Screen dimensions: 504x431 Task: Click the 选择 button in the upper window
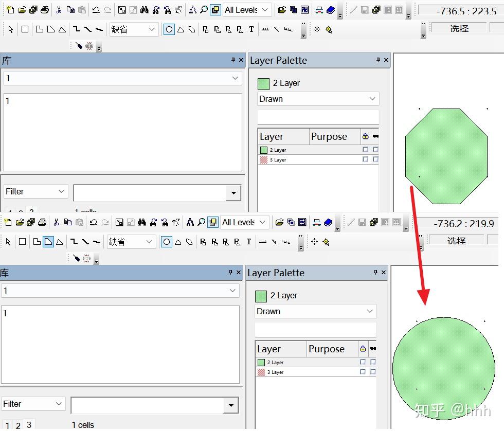[459, 29]
